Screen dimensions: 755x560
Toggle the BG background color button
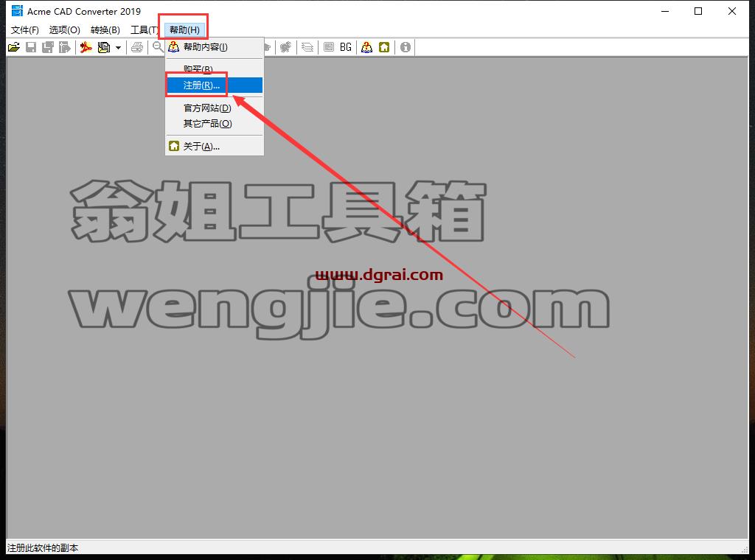(346, 47)
